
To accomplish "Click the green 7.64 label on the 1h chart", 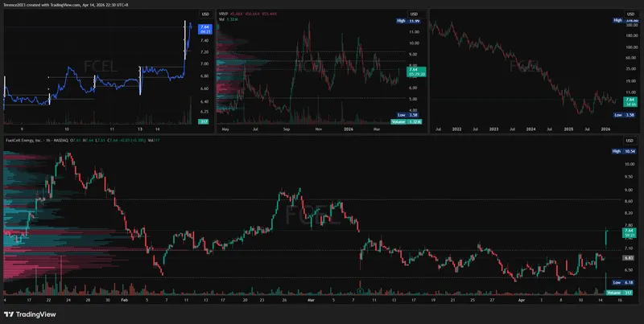I will (630, 232).
